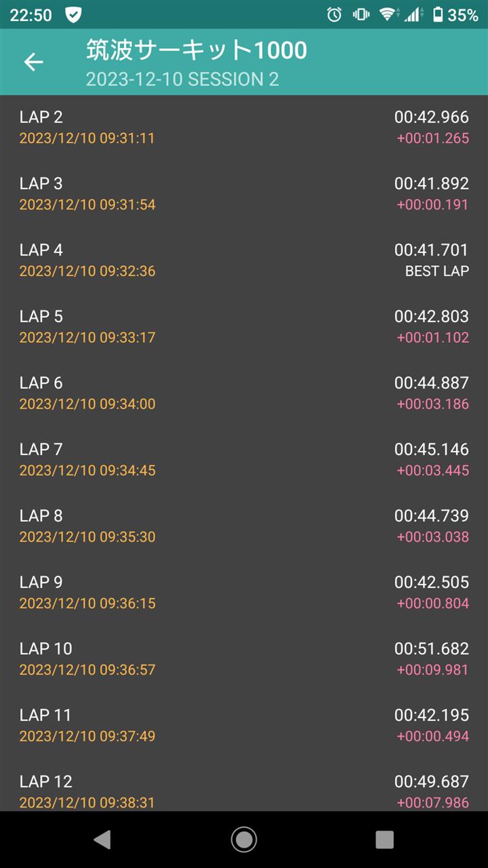Select LAP 6 with time 00:44.887

[x=244, y=393]
